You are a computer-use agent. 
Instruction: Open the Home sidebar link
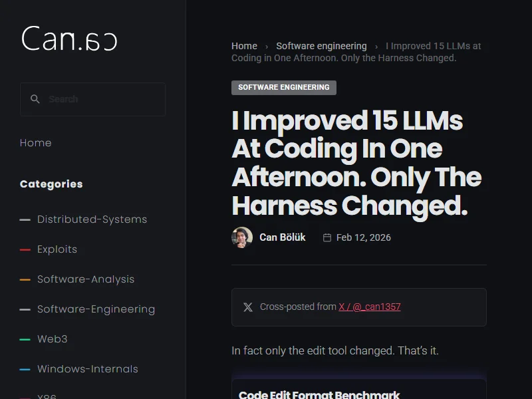pyautogui.click(x=36, y=143)
